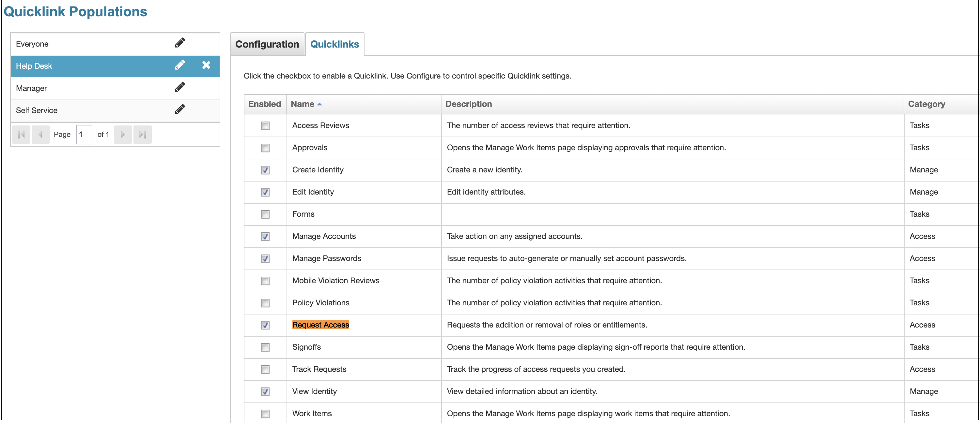
Task: Switch to the Configuration tab
Action: (x=267, y=44)
